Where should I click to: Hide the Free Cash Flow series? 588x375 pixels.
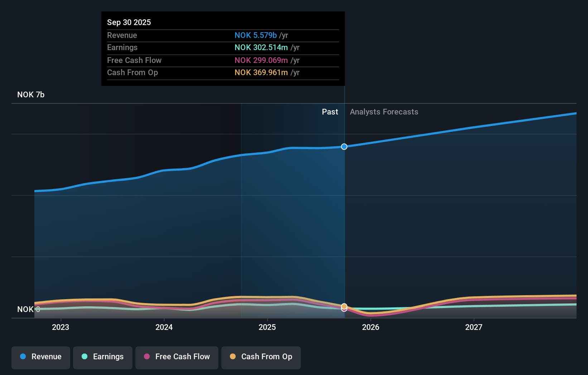coord(177,357)
